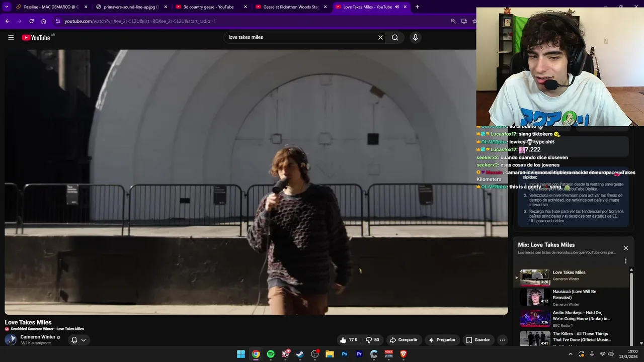This screenshot has width=644, height=362.
Task: Click the address bar URL
Action: (x=140, y=21)
